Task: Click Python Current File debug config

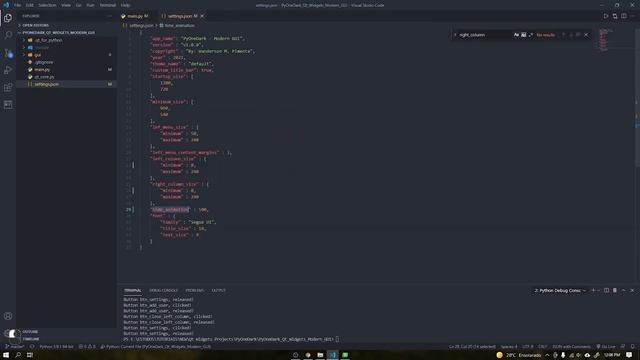Action: [156, 347]
